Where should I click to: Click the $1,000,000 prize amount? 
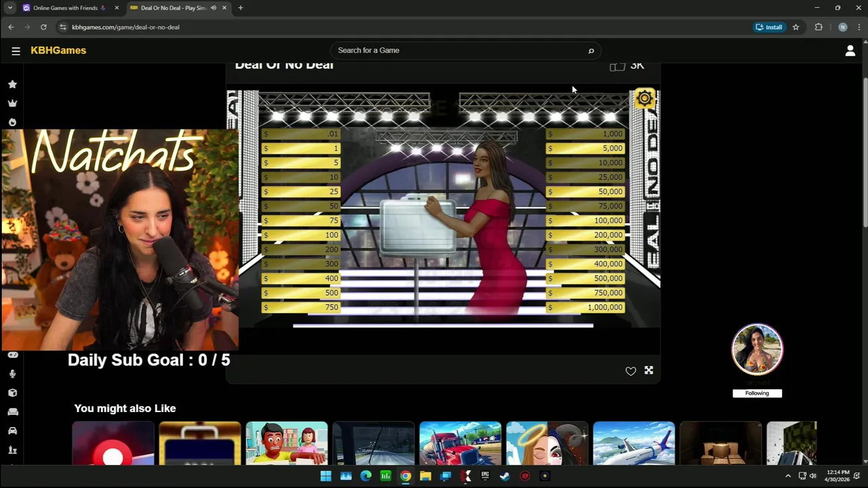(585, 308)
